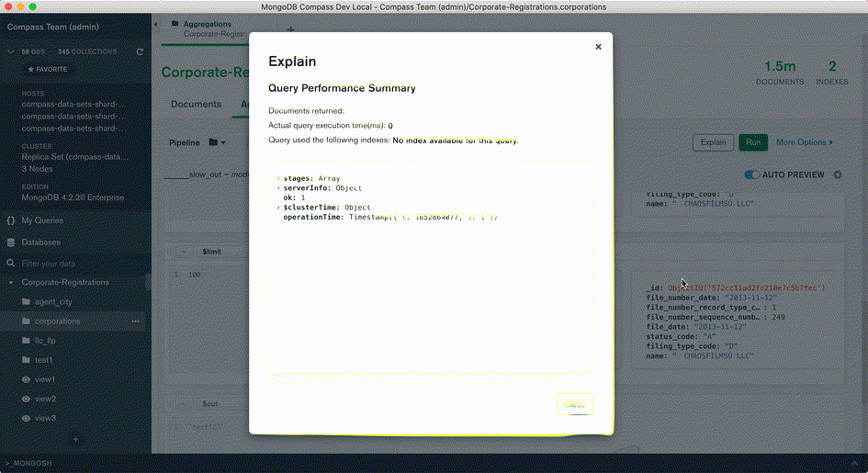Open the Pipeline folder dropdown
868x473 pixels.
point(217,142)
